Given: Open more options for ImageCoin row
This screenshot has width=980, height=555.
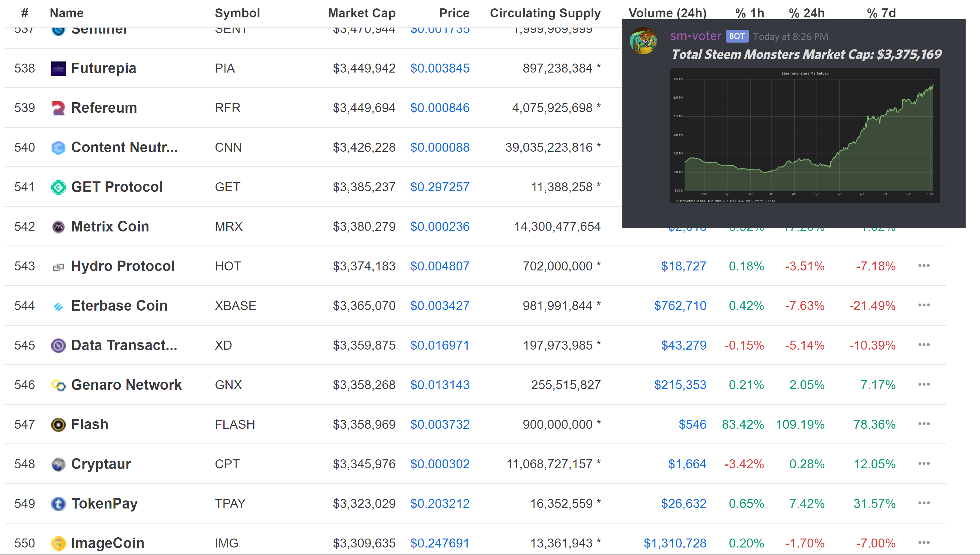Looking at the screenshot, I should point(924,543).
